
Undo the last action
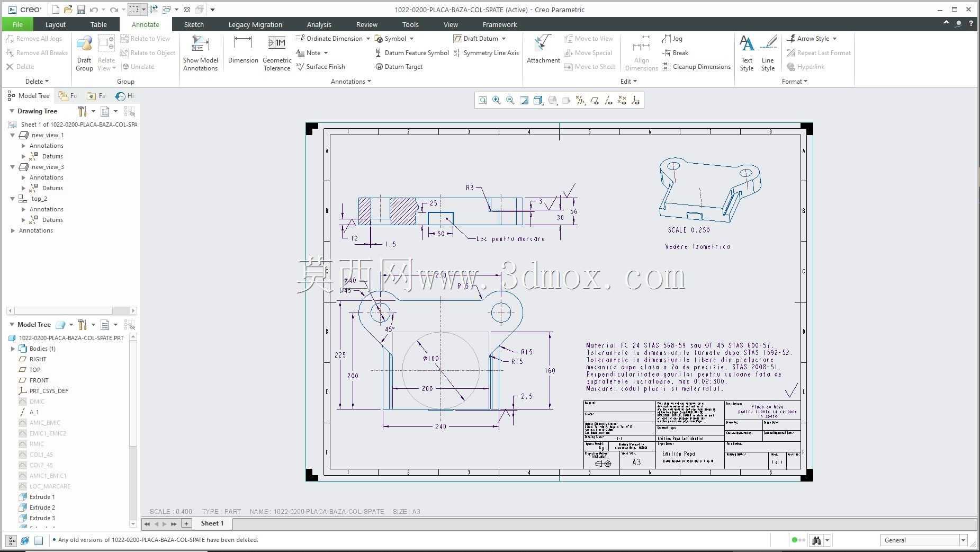pos(94,10)
